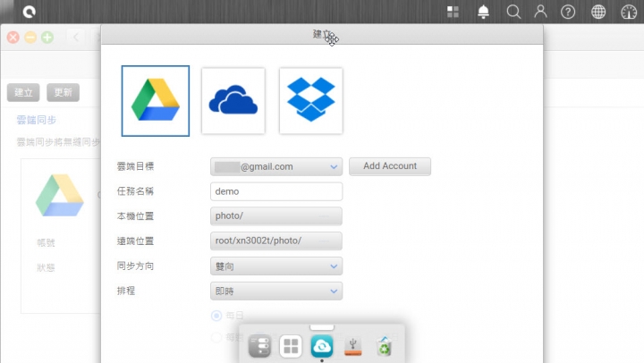Open the app grid icon in dock

coord(291,346)
